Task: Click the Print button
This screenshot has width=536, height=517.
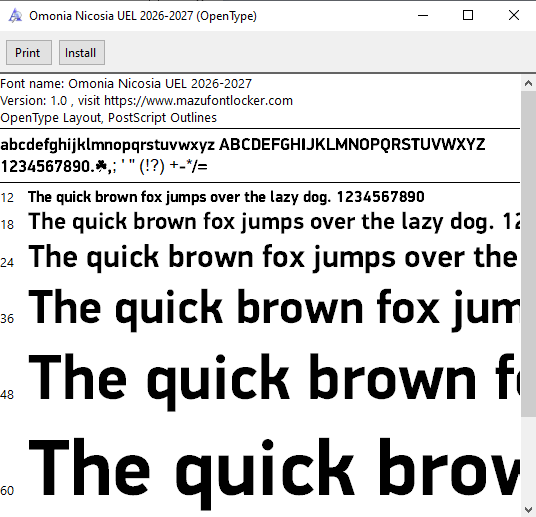Action: 29,53
